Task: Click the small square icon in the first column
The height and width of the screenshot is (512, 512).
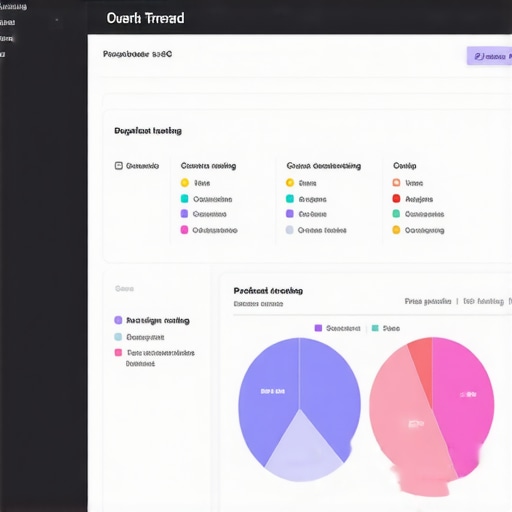Action: (x=119, y=166)
